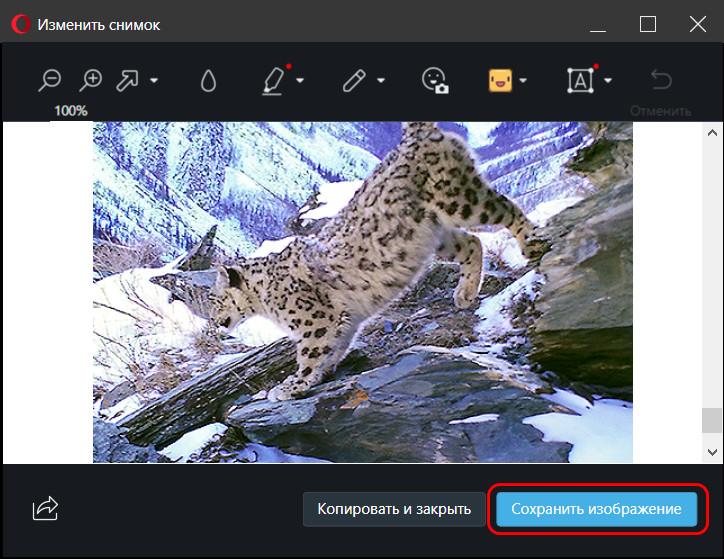This screenshot has height=559, width=724.
Task: Select the blur droplet tool
Action: point(208,81)
